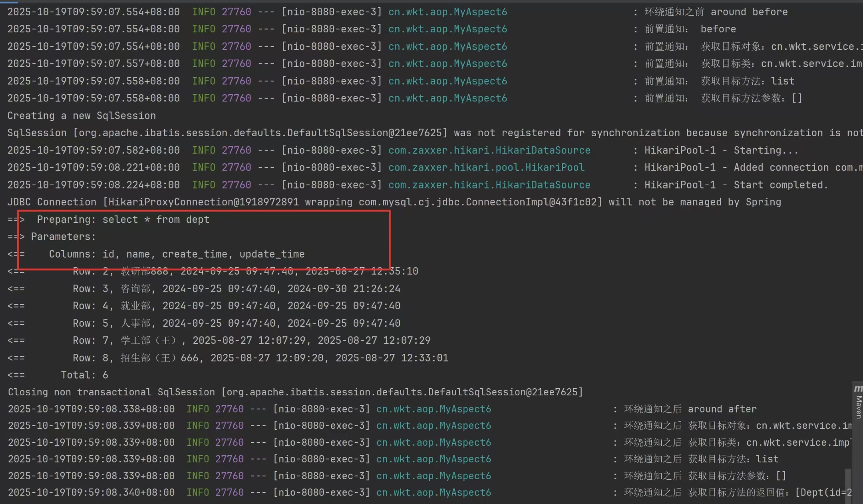This screenshot has width=863, height=504.
Task: Click the 'Columns: id, name' result line
Action: coord(177,254)
